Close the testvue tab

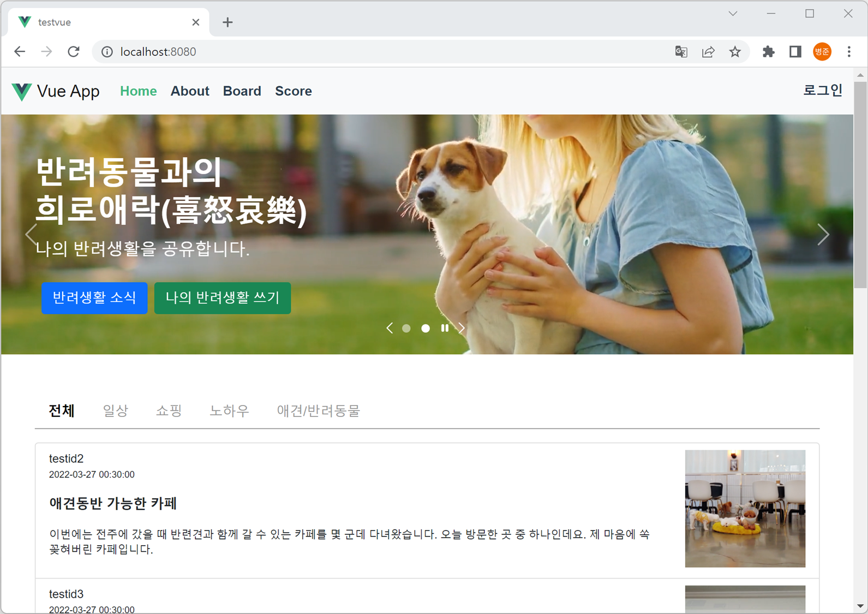(x=196, y=22)
